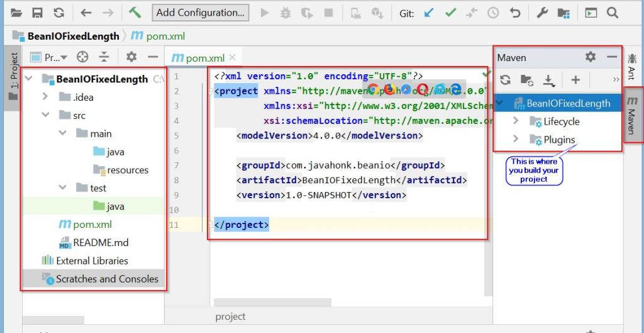Click Reimport All Maven Projects icon
Viewport: 644px width, 333px height.
pyautogui.click(x=505, y=80)
